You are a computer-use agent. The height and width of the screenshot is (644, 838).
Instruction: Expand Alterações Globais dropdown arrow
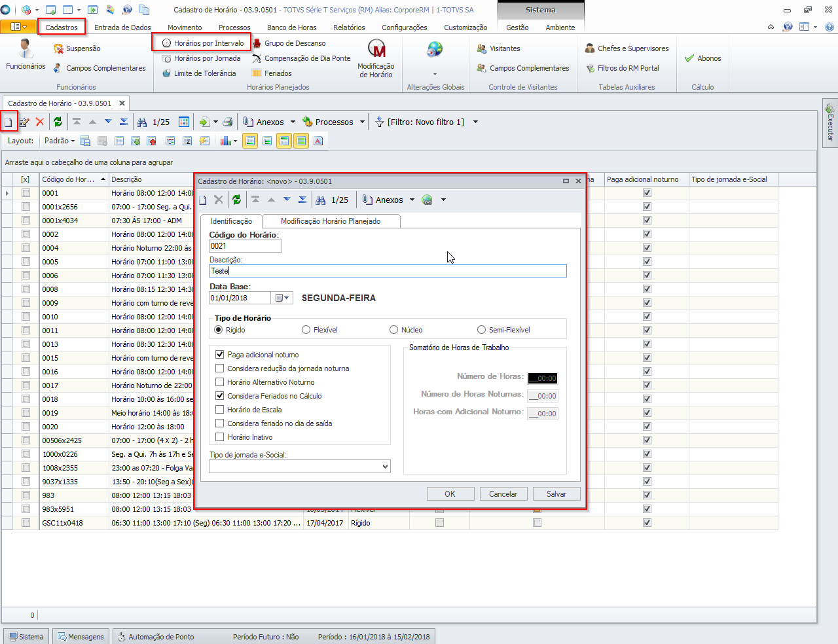point(435,74)
